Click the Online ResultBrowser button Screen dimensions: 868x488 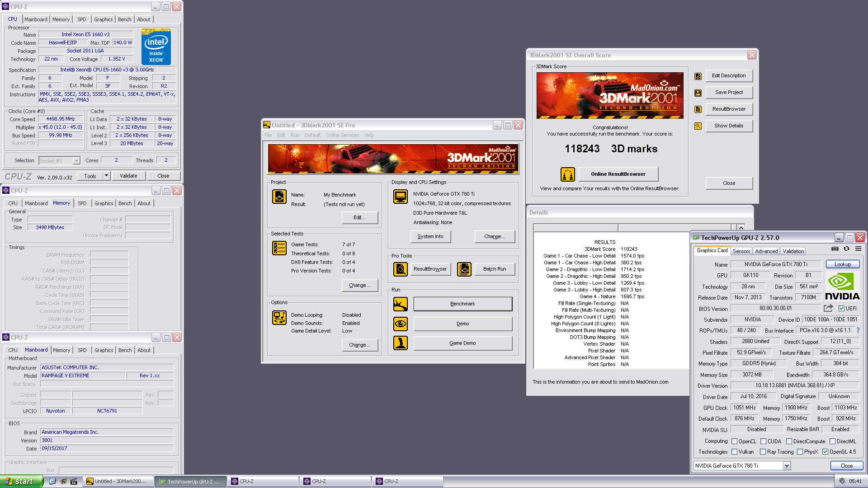click(x=618, y=174)
